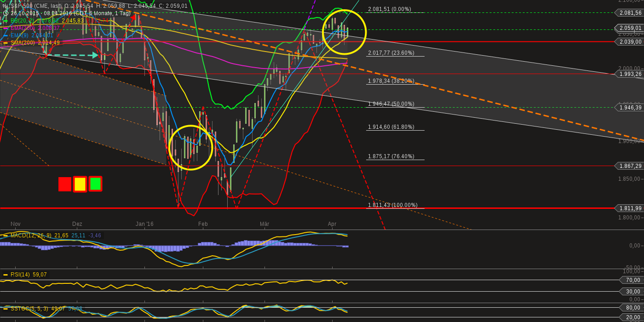The image size is (644, 322).
Task: Click the SSTOC(5,5,3) legend marker
Action: [x=5, y=309]
